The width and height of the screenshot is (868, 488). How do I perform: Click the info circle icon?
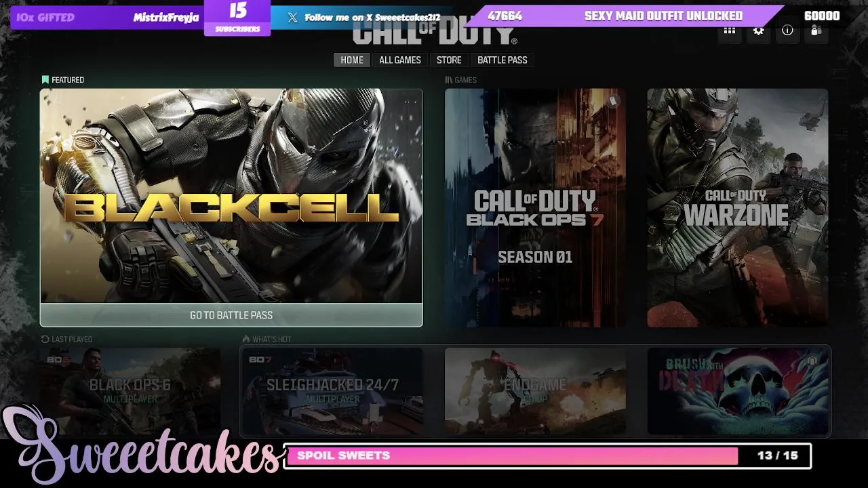pos(787,30)
